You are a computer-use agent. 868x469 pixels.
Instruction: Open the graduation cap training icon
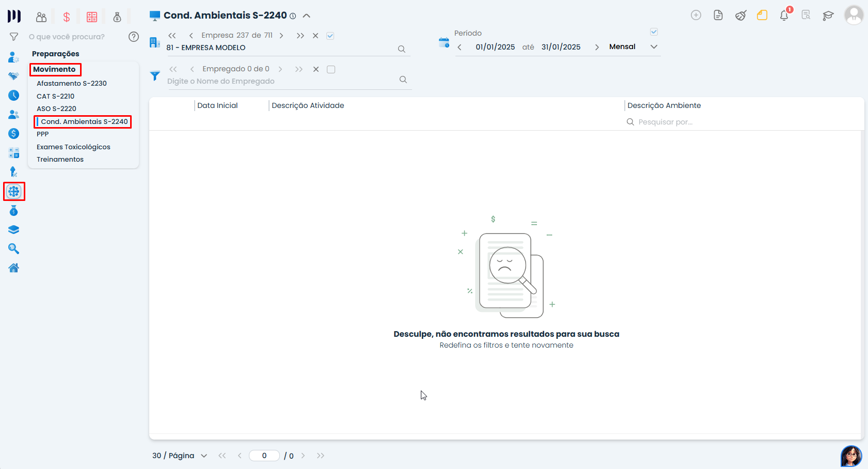[828, 15]
